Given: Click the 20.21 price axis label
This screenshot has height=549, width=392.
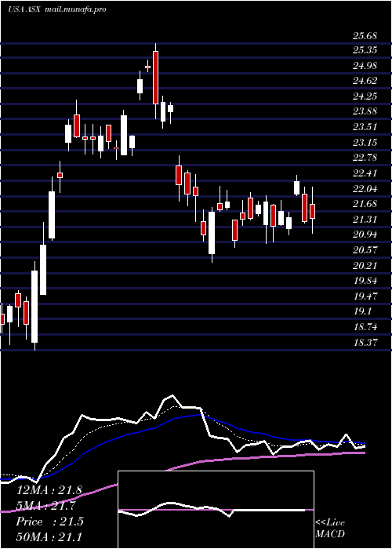Looking at the screenshot, I should coord(365,265).
